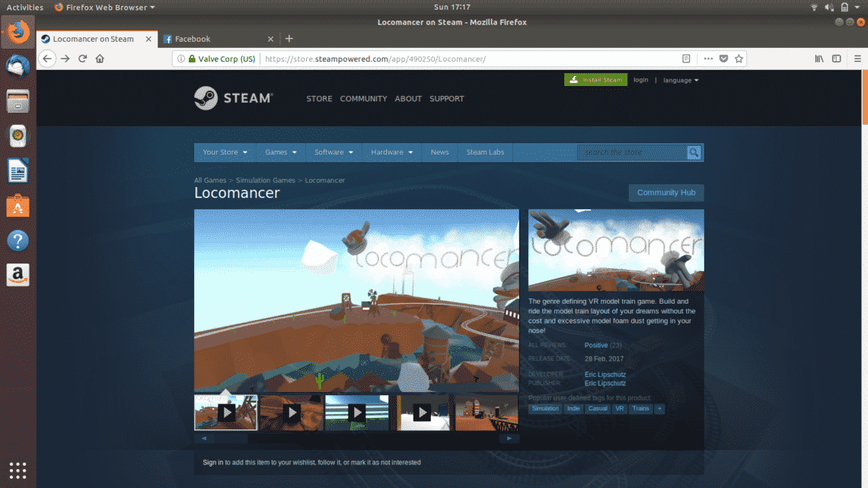Click the forward navigation arrow
The image size is (868, 488).
(x=65, y=59)
